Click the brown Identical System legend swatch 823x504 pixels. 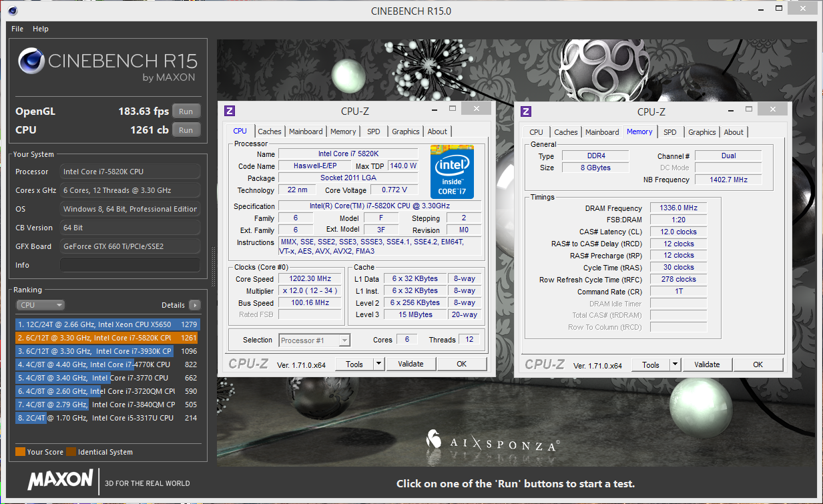click(x=71, y=452)
